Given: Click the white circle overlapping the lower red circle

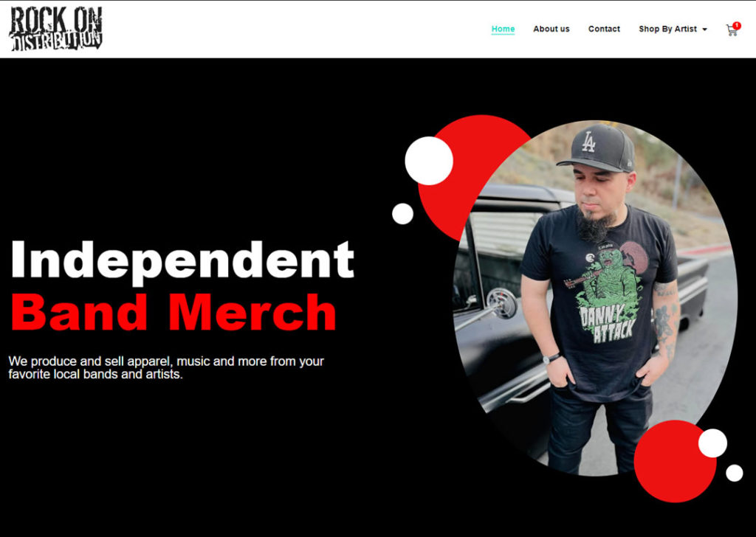Looking at the screenshot, I should click(x=712, y=443).
